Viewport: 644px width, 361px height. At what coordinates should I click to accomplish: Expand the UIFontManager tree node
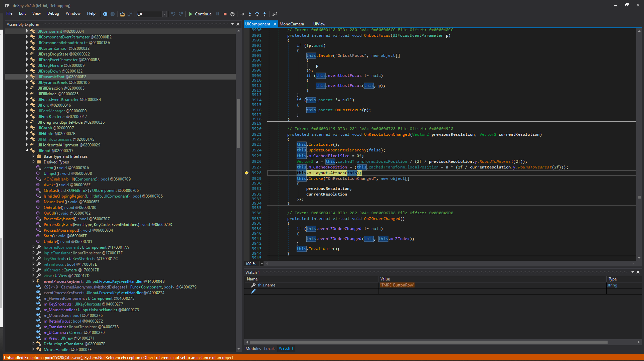pos(27,111)
